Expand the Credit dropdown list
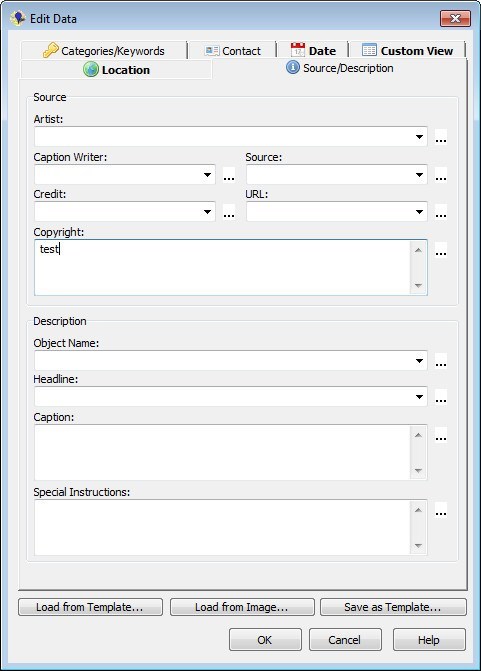 tap(207, 212)
